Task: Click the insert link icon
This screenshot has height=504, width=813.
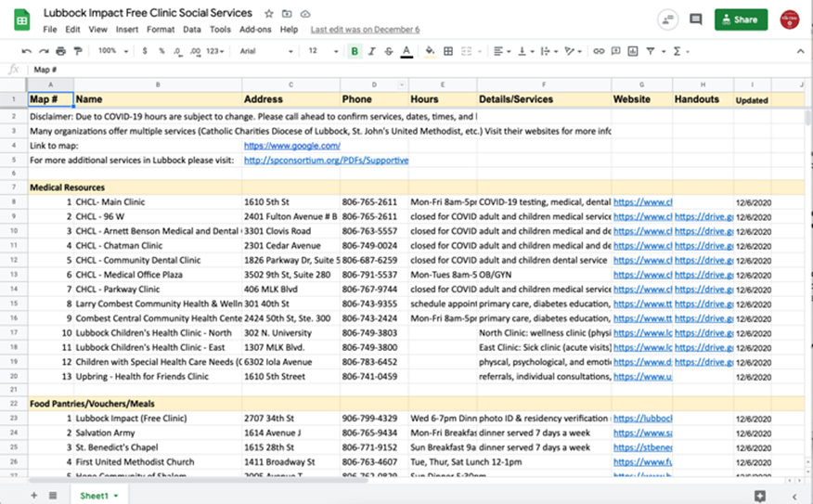Action: [599, 51]
